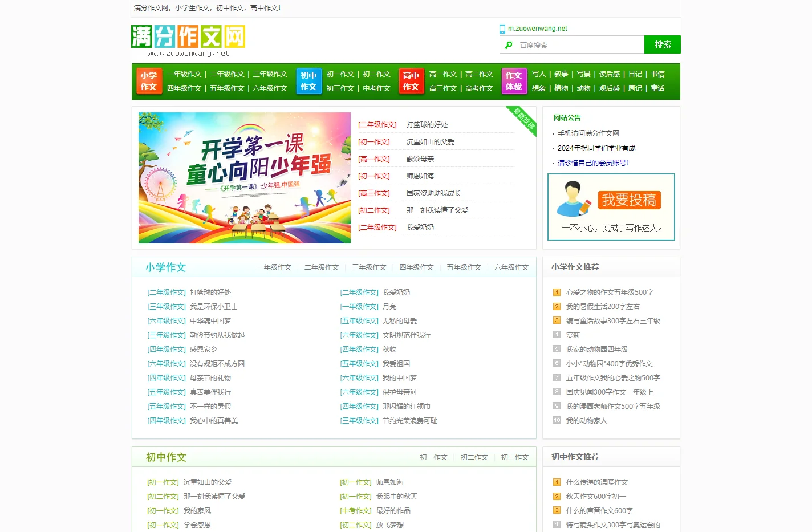Screen dimensions: 812x532
Task: Open article 那一刻我读懂了父爱 in 初中作文
Action: [x=214, y=497]
